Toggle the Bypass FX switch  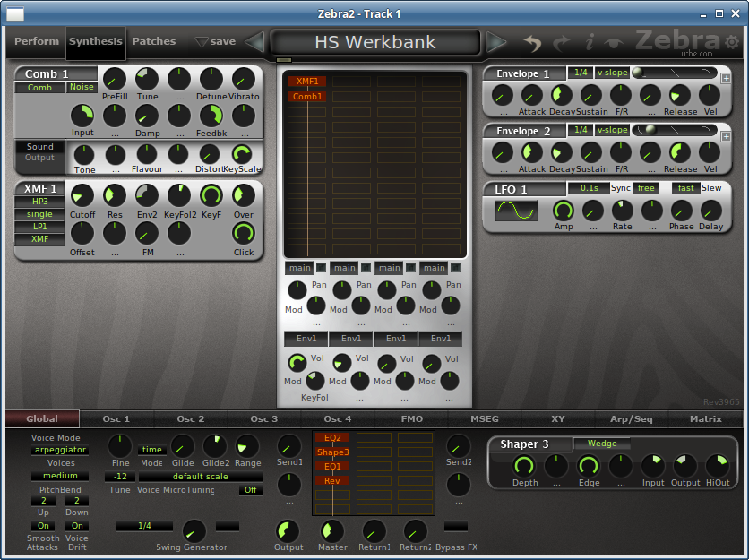click(x=456, y=526)
